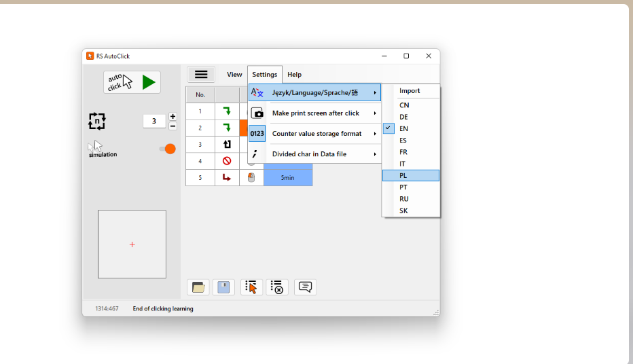The width and height of the screenshot is (633, 364).
Task: Open the Help menu
Action: point(294,75)
